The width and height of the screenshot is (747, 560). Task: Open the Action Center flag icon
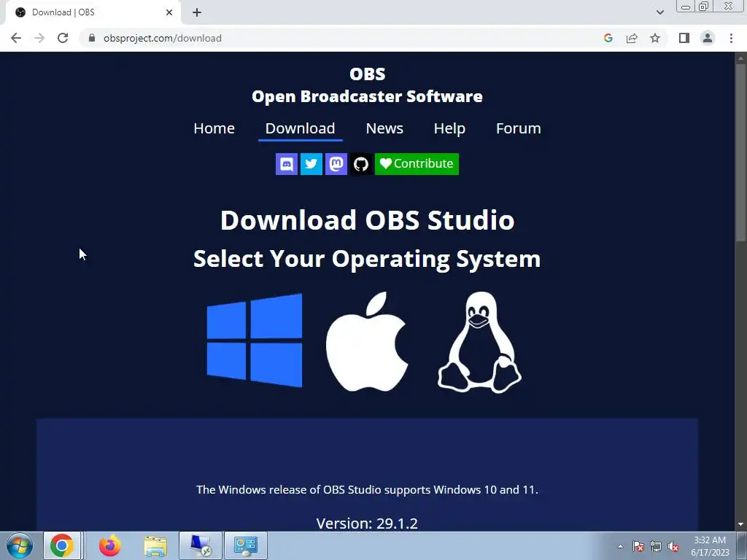638,546
